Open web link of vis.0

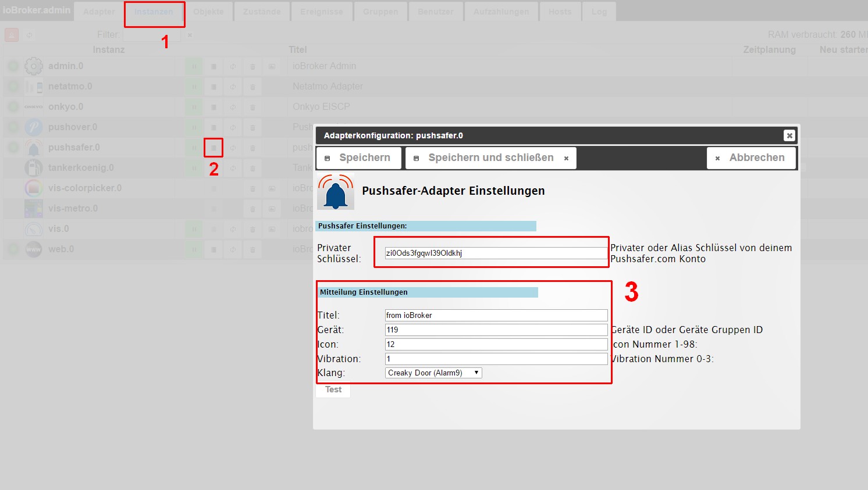point(272,229)
